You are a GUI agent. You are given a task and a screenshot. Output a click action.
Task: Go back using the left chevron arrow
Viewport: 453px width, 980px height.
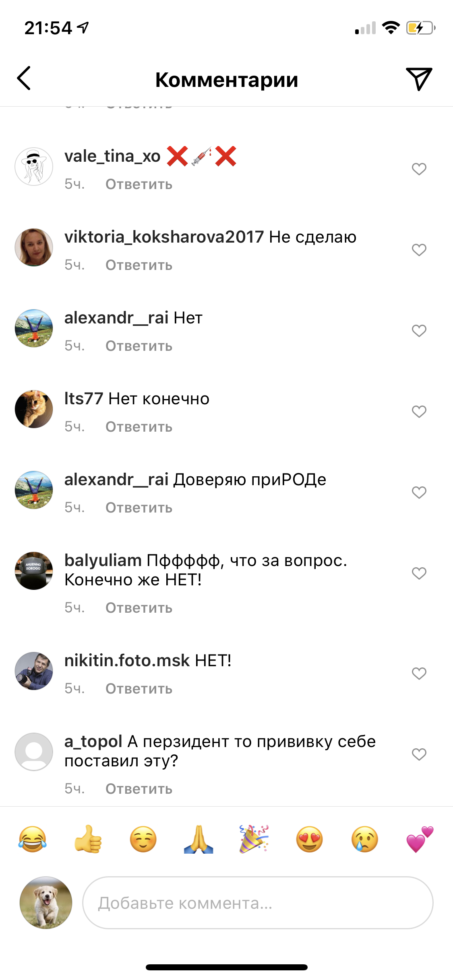click(24, 78)
